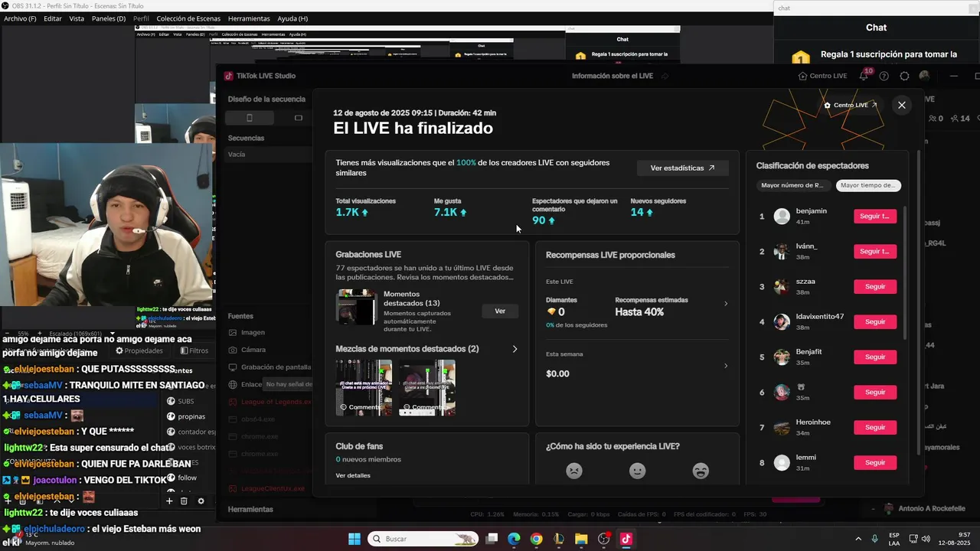Select propinas source in OBS

191,417
